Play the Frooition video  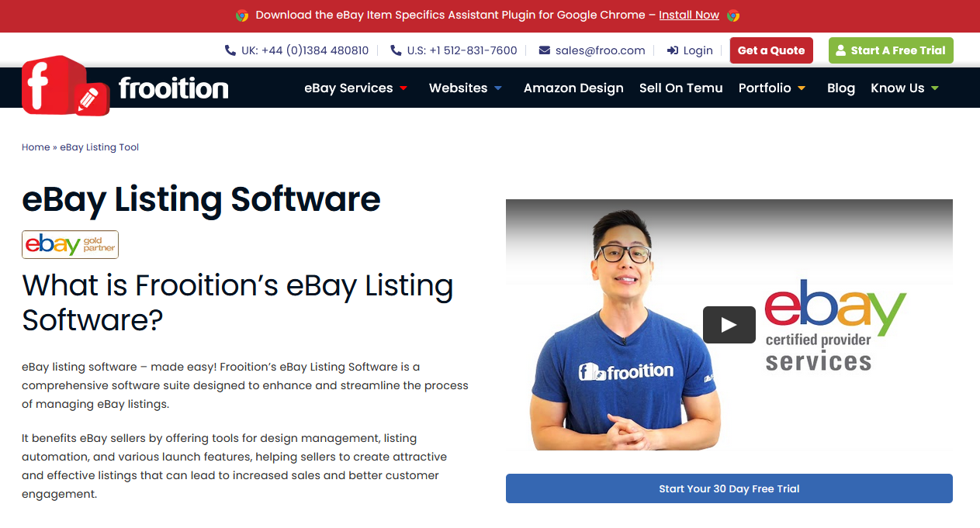729,325
